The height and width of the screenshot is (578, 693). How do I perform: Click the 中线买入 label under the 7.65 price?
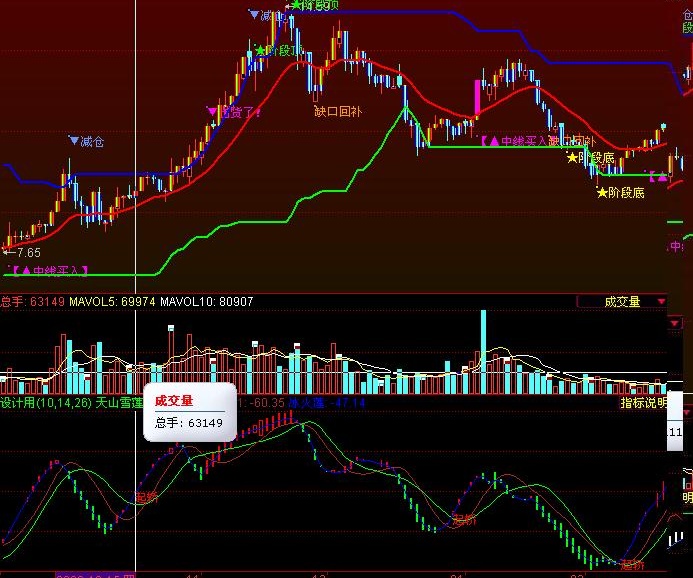click(x=49, y=270)
